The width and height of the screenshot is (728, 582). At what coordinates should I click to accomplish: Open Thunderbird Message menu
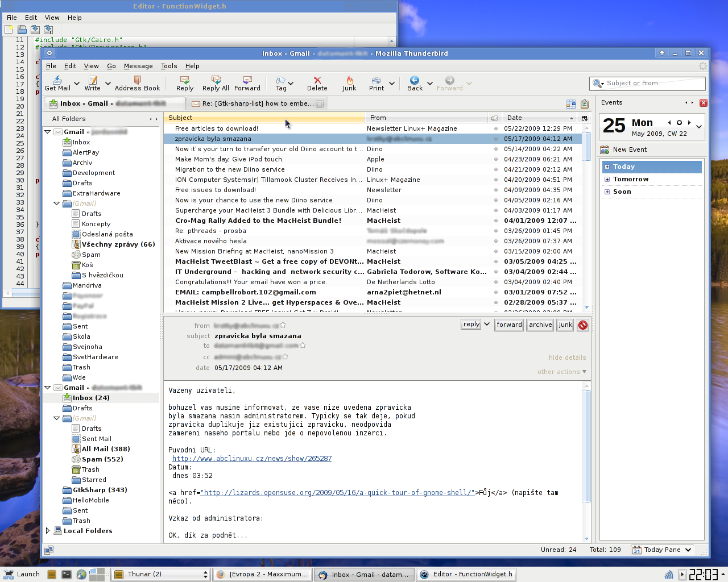tap(138, 66)
